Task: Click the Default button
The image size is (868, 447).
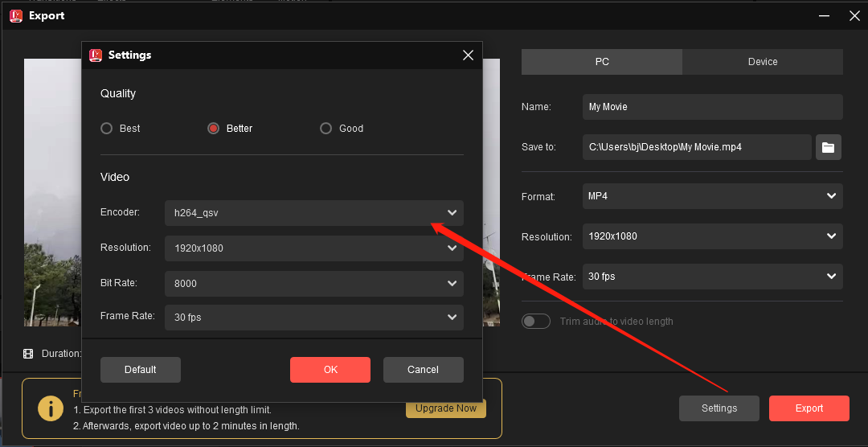Action: pos(141,370)
